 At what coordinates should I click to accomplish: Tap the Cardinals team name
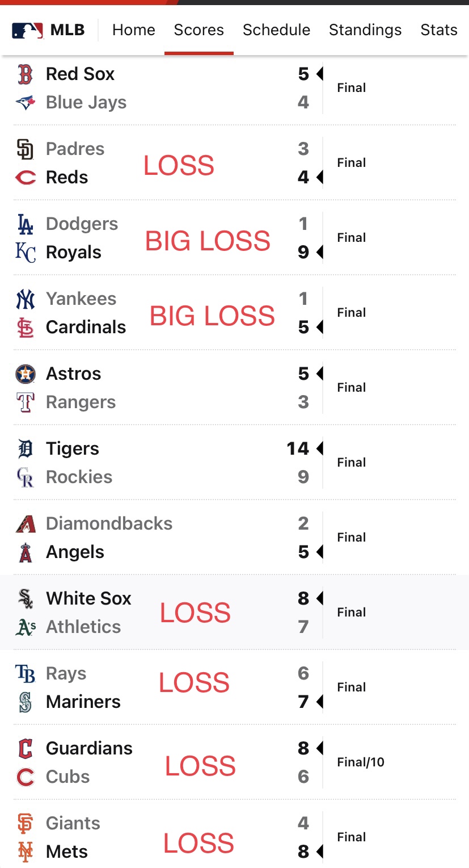coord(86,328)
